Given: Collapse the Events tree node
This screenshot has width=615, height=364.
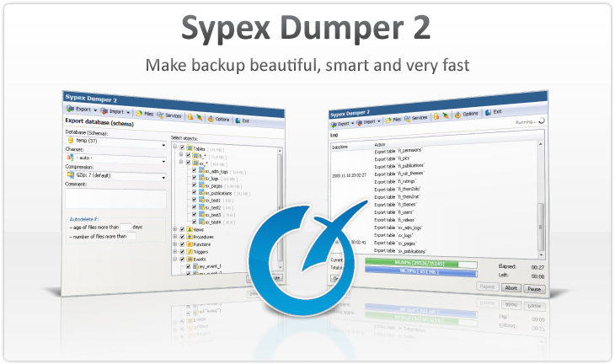Looking at the screenshot, I should coord(175,259).
